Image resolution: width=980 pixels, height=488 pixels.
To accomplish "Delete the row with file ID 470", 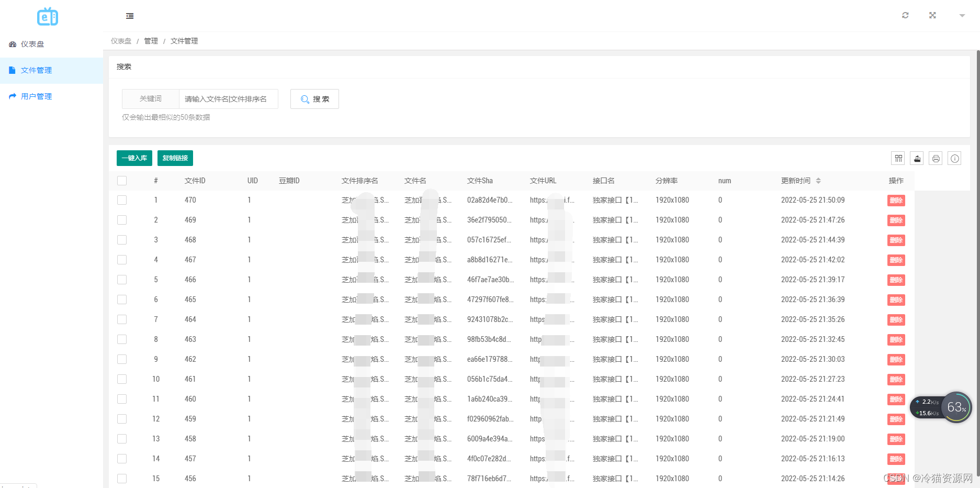I will (896, 201).
